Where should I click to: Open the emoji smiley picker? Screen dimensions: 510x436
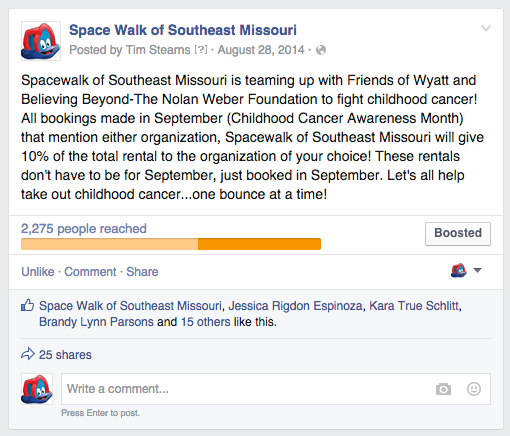[474, 389]
